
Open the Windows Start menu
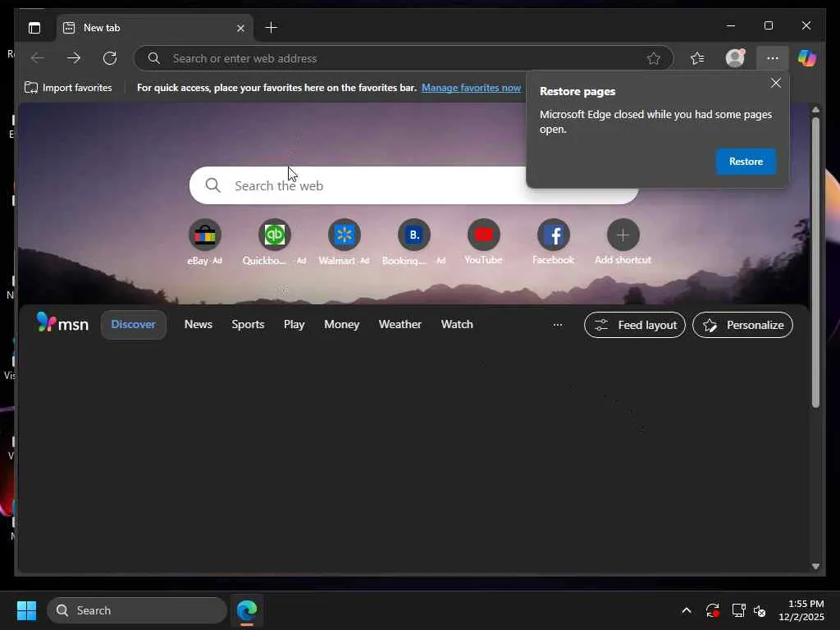pos(26,610)
